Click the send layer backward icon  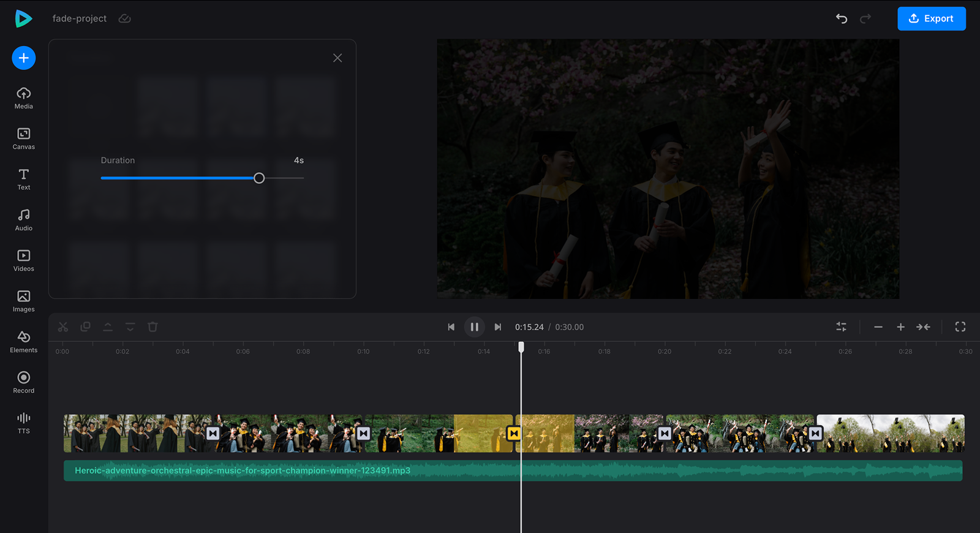(x=130, y=327)
